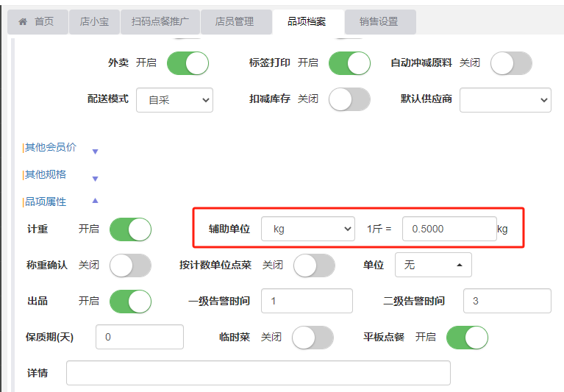
Task: Go to the 销售设置 tab
Action: pyautogui.click(x=379, y=22)
